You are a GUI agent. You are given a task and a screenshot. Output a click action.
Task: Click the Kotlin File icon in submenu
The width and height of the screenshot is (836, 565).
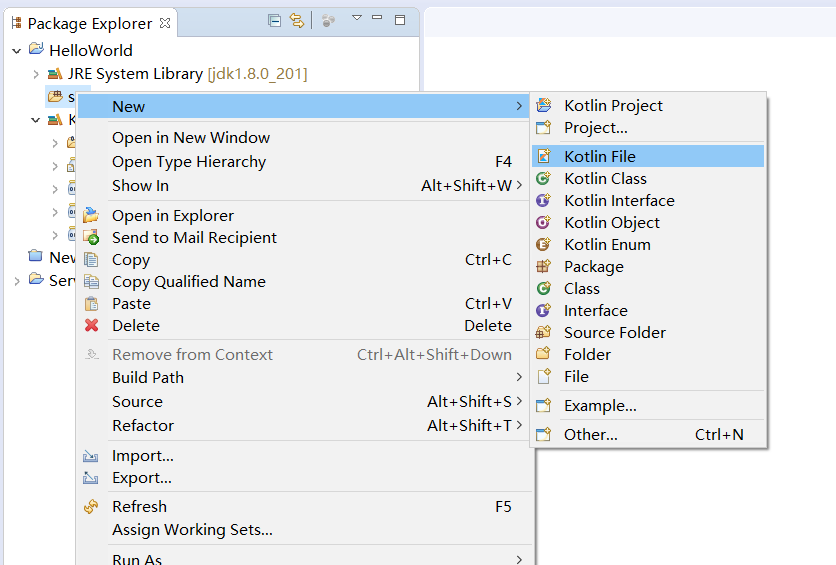[x=544, y=156]
